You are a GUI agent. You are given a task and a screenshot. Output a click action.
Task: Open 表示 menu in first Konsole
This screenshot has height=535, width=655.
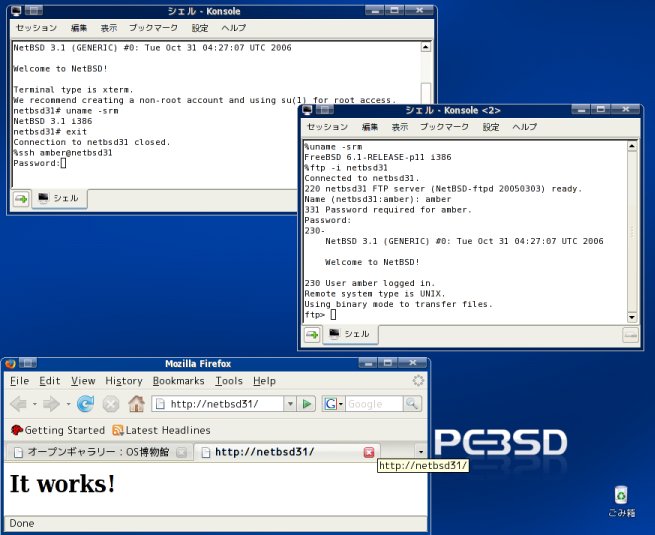coord(109,28)
